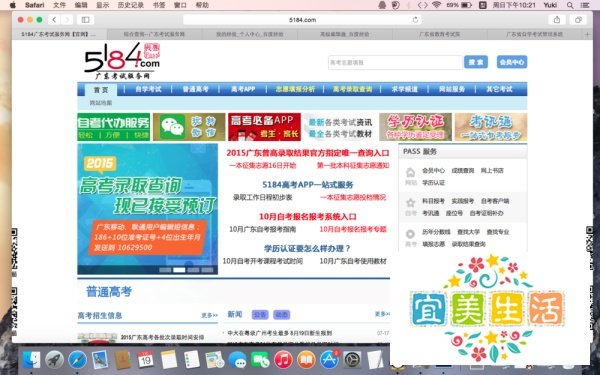Select the highlighted second carousel dot
The height and width of the screenshot is (375, 600).
179,270
